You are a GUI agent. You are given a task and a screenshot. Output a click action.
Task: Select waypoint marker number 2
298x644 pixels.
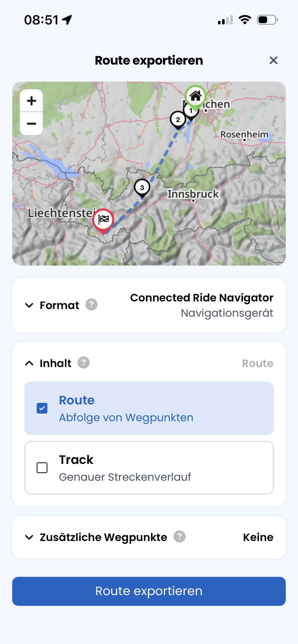point(178,120)
